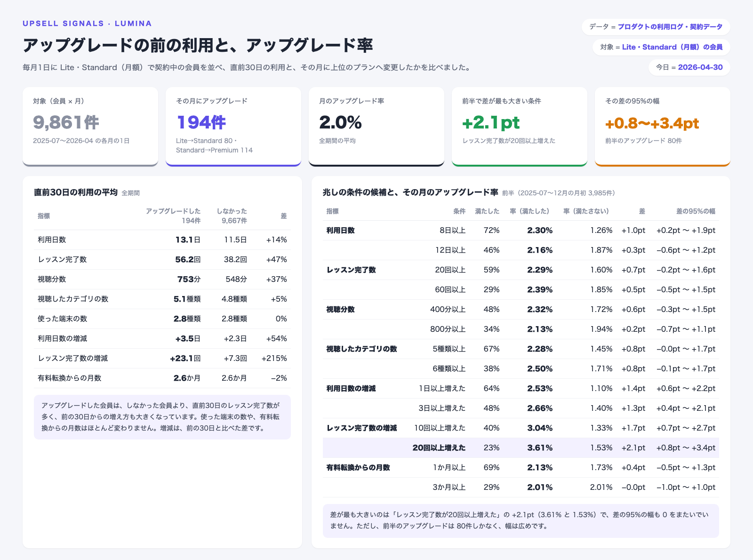Select the 800分以上 condition row
753x560 pixels.
click(x=521, y=329)
